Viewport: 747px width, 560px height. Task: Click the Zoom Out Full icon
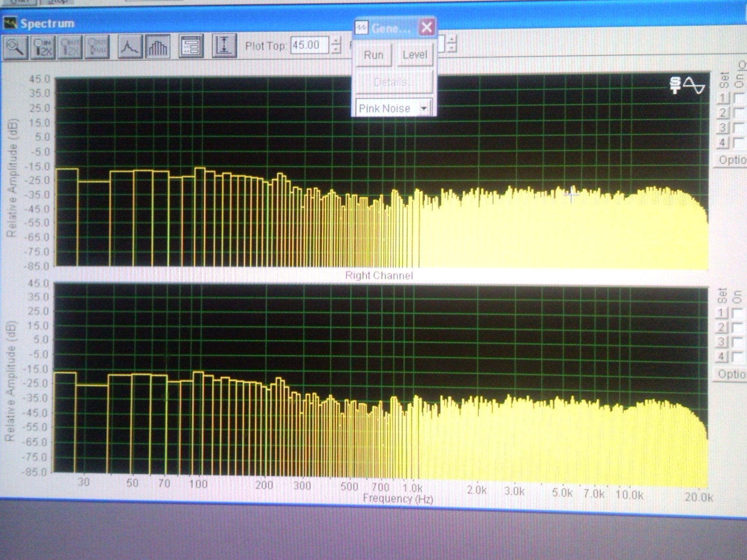tap(97, 48)
